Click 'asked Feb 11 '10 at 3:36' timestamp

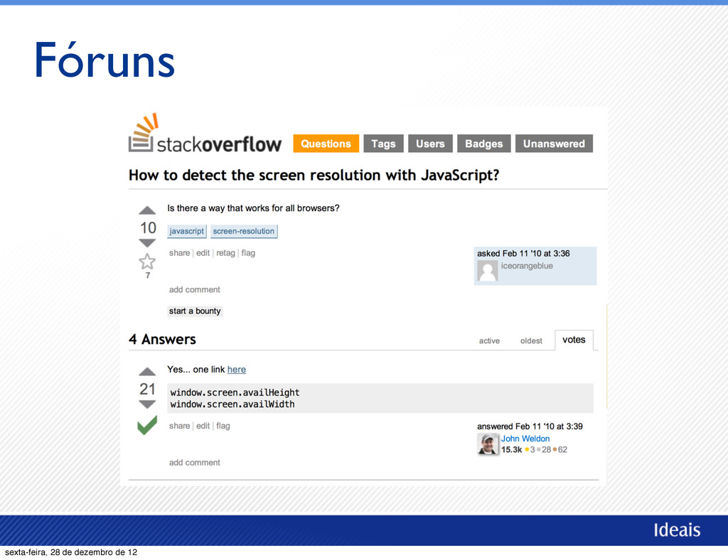coord(523,253)
